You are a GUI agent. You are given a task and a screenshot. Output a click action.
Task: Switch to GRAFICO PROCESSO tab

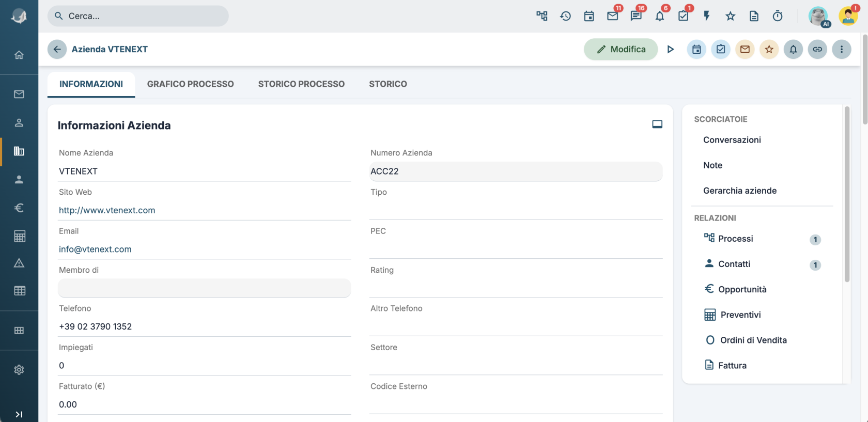coord(190,84)
